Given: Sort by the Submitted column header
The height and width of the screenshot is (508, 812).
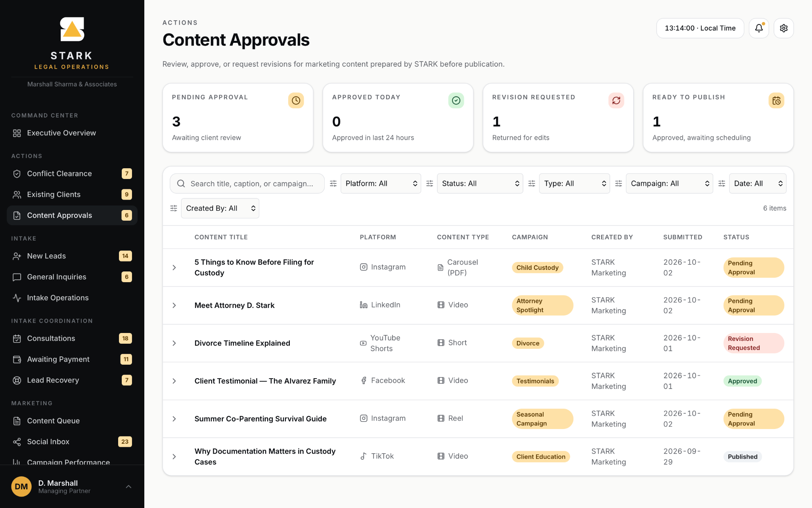Looking at the screenshot, I should point(683,237).
